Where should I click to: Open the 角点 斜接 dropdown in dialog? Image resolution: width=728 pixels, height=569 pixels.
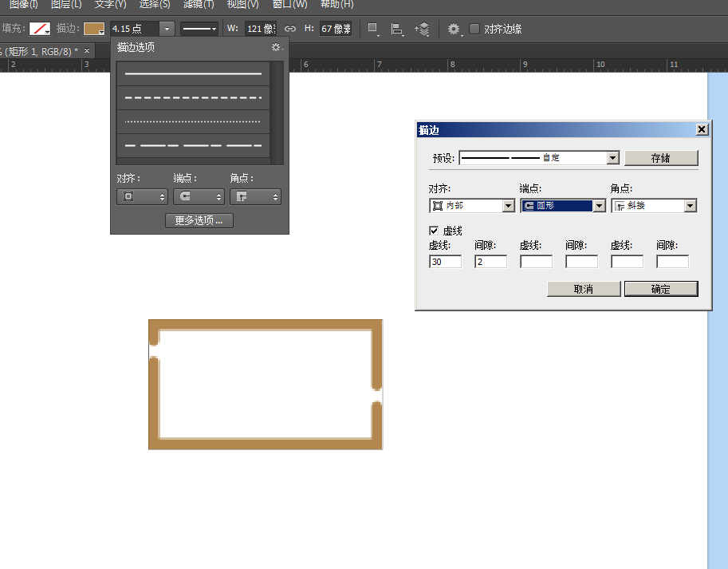click(x=654, y=205)
